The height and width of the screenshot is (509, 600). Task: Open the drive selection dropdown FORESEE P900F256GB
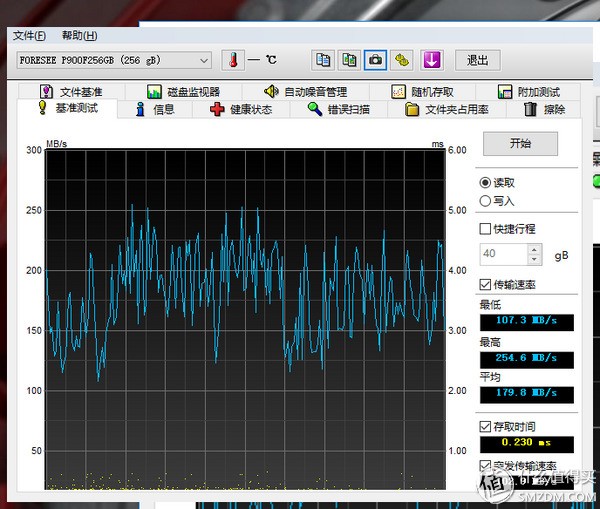click(x=114, y=60)
